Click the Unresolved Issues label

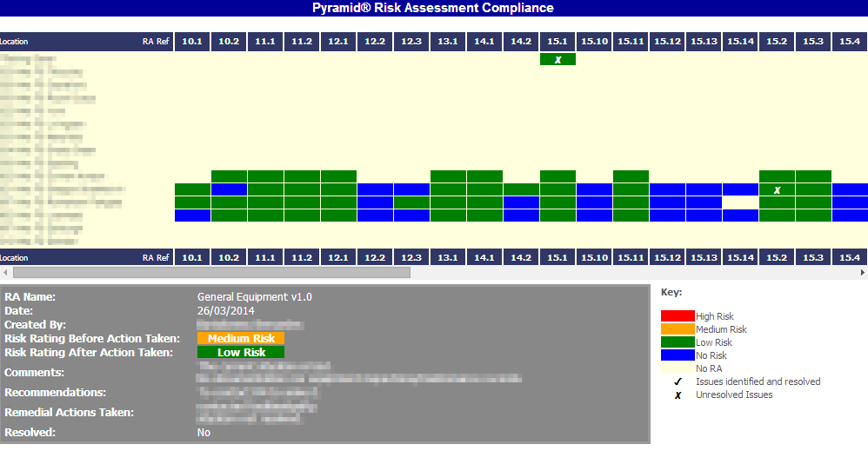pos(734,395)
